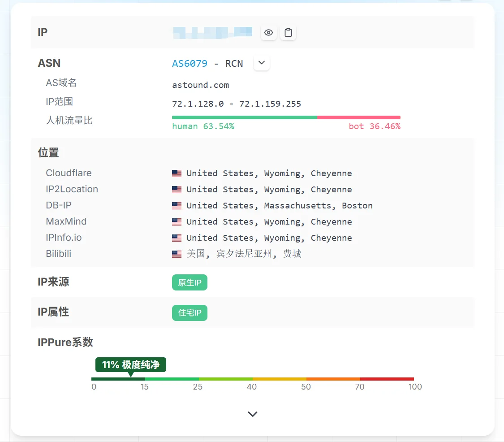
Task: Click the IP范围 label
Action: tap(60, 102)
